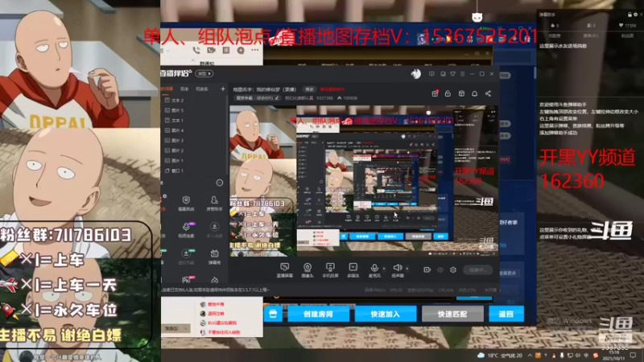Select the 图片 1 source

[x=194, y=160]
